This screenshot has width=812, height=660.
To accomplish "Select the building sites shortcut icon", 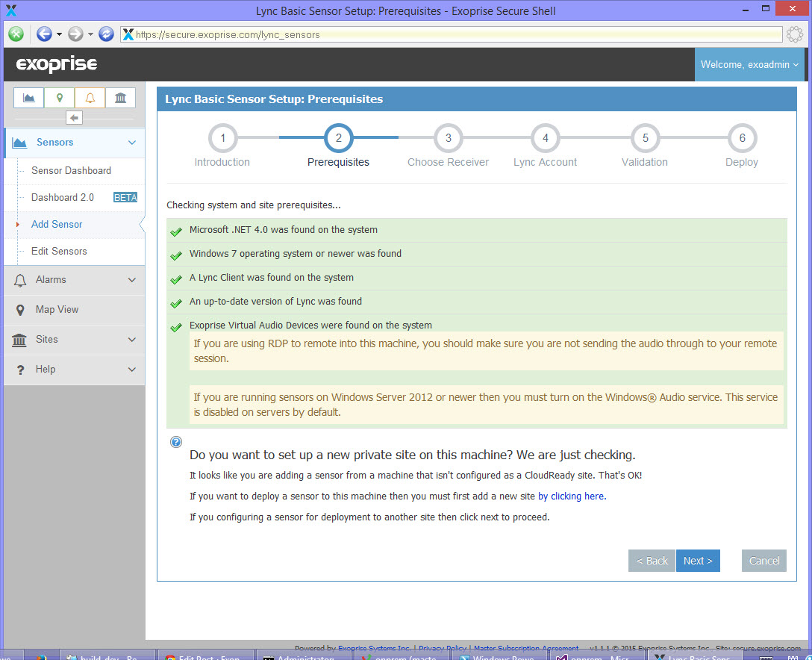I will click(x=120, y=97).
